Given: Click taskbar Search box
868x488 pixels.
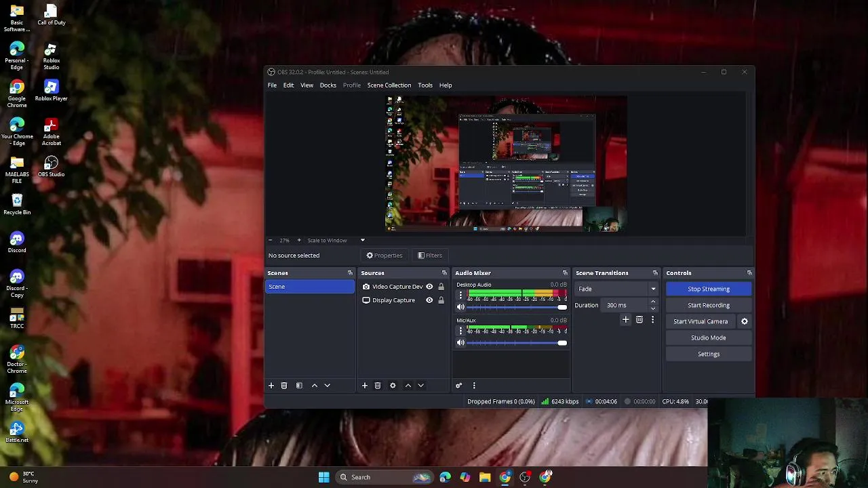Looking at the screenshot, I should click(x=385, y=477).
